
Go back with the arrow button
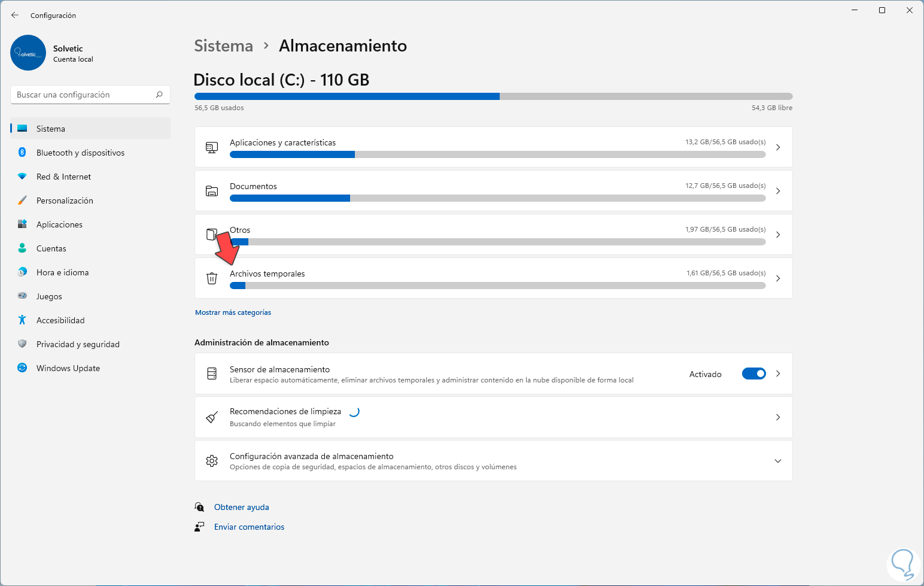tap(15, 15)
